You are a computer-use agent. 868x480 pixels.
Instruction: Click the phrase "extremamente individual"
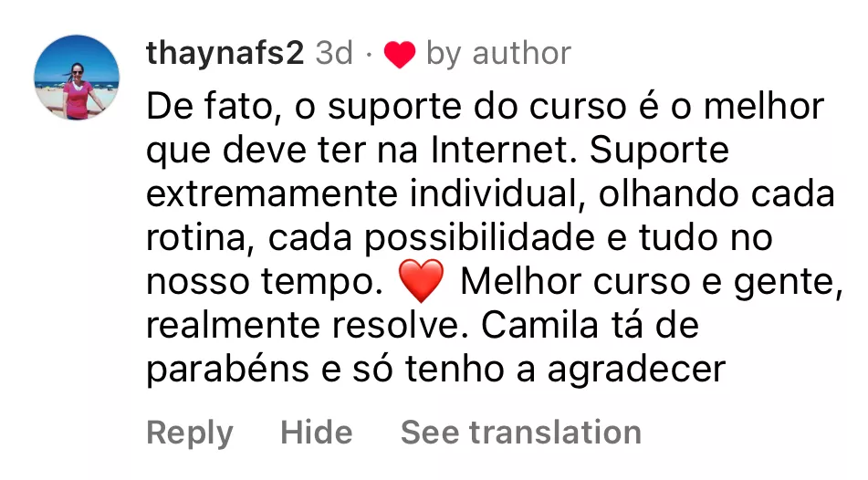click(365, 194)
